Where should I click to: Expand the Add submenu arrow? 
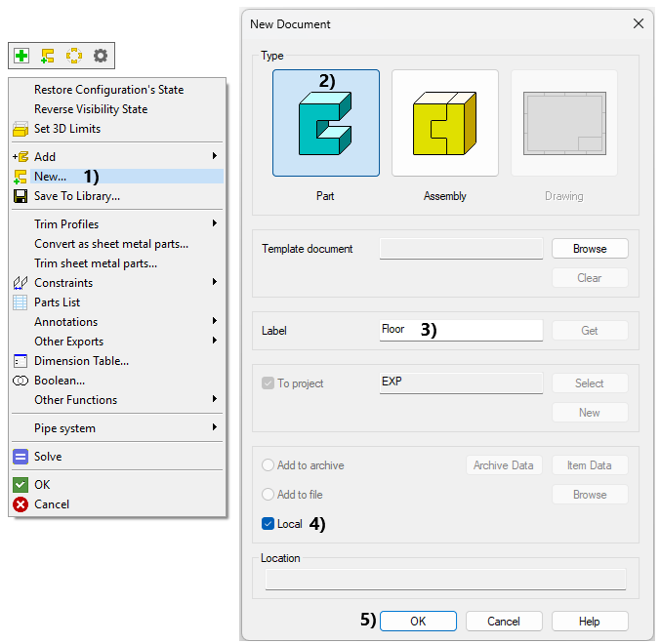point(214,157)
